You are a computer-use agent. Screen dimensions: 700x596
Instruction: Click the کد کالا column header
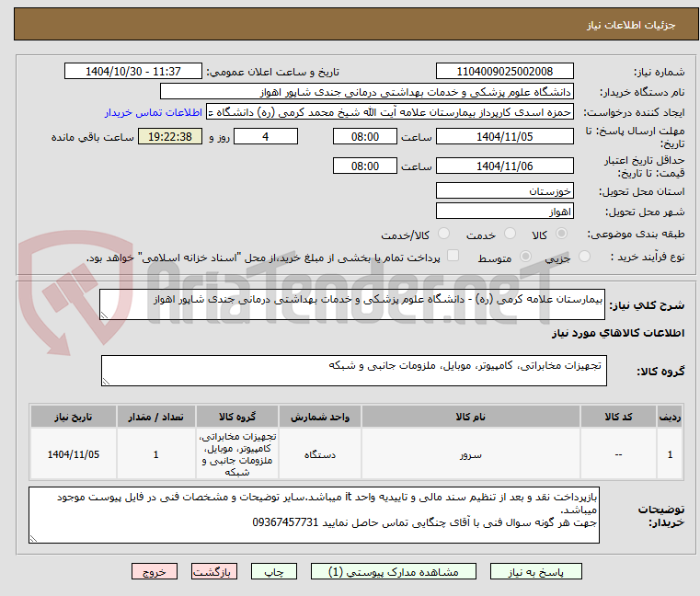618,417
